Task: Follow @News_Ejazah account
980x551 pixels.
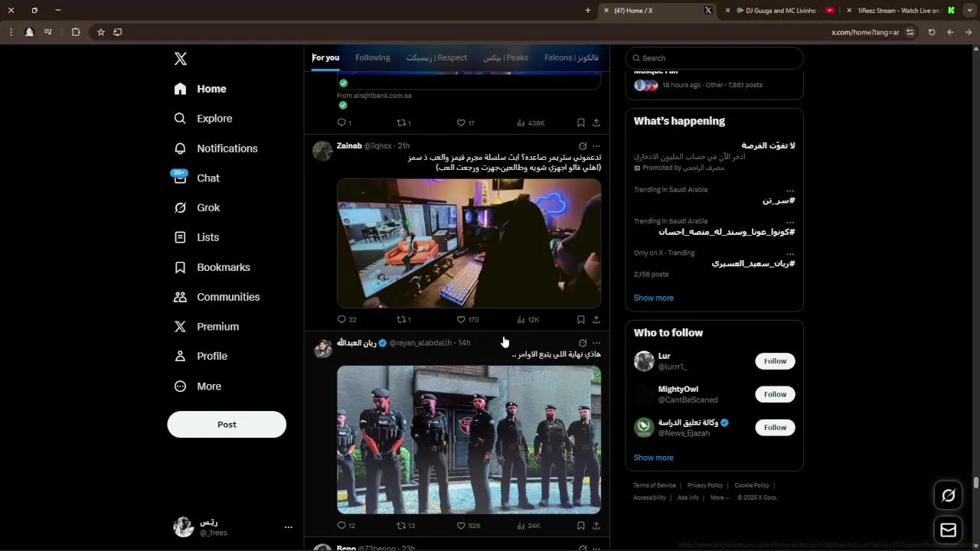Action: [x=775, y=427]
